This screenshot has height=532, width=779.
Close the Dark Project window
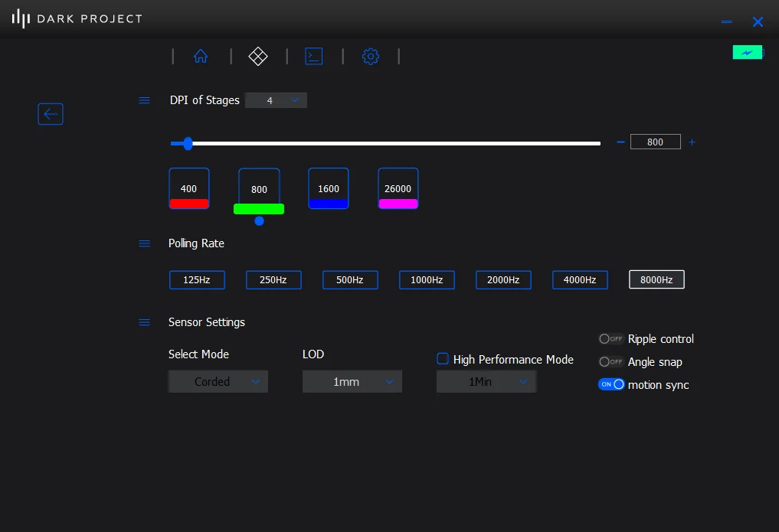[758, 22]
